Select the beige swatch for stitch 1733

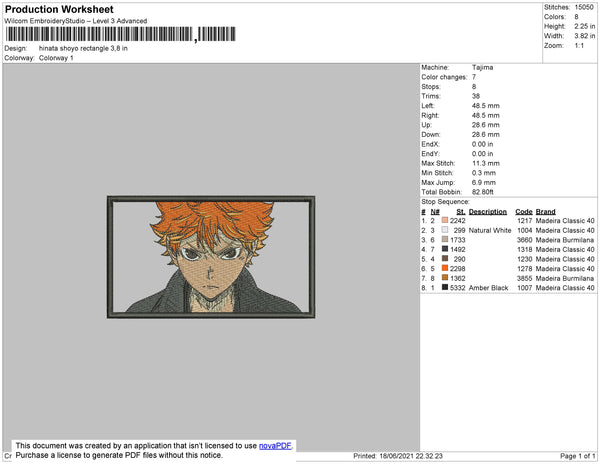coord(445,239)
